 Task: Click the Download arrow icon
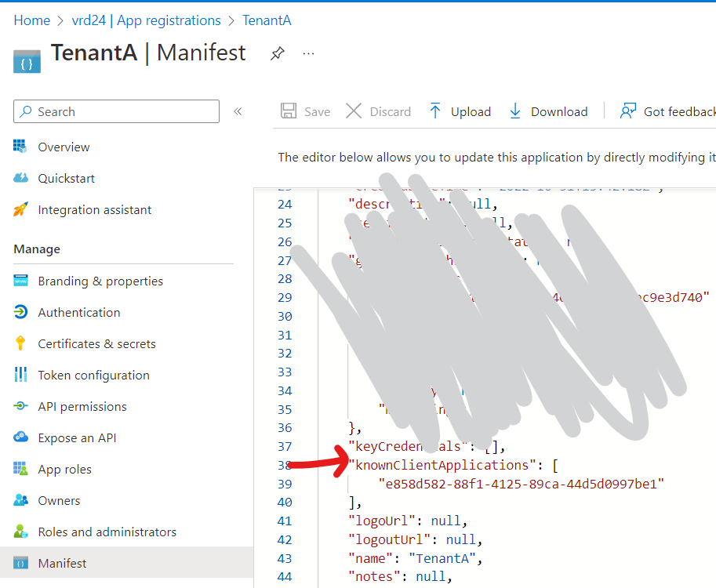[x=515, y=111]
